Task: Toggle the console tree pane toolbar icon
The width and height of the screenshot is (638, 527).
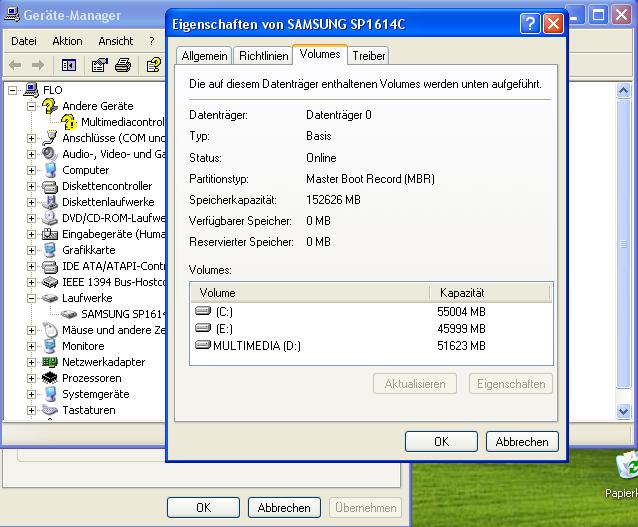Action: 69,65
